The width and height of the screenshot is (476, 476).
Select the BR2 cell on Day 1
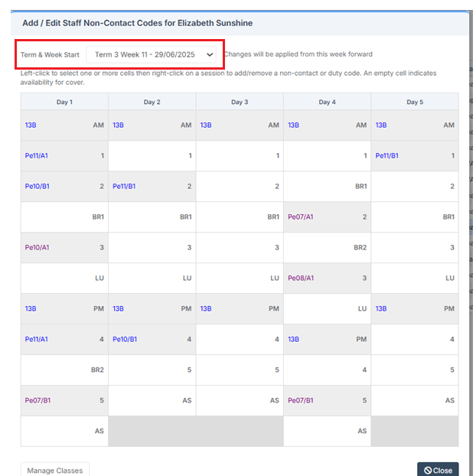tap(64, 370)
